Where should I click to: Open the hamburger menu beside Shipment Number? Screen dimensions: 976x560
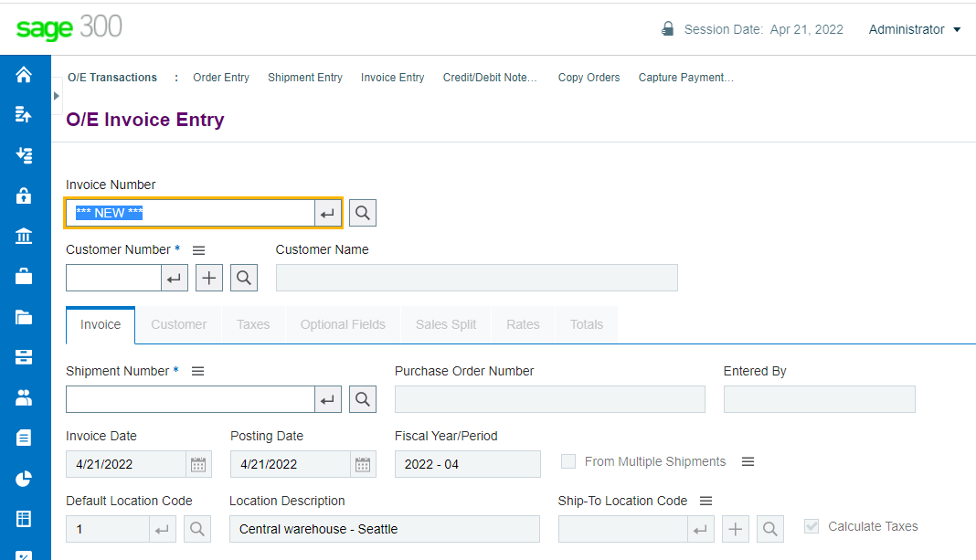tap(198, 369)
